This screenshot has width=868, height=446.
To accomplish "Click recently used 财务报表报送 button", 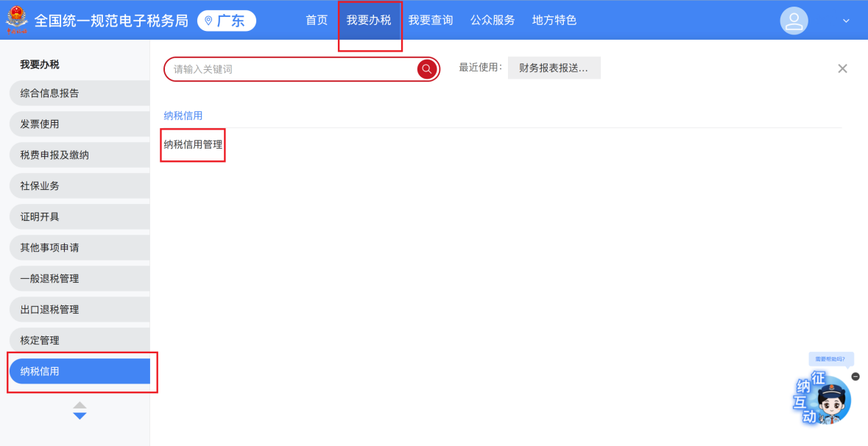I will coord(554,68).
